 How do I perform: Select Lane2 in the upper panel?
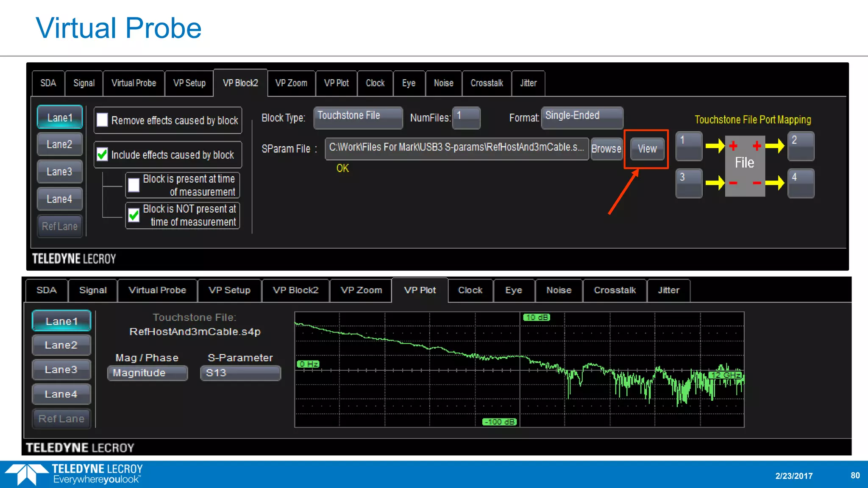click(60, 144)
